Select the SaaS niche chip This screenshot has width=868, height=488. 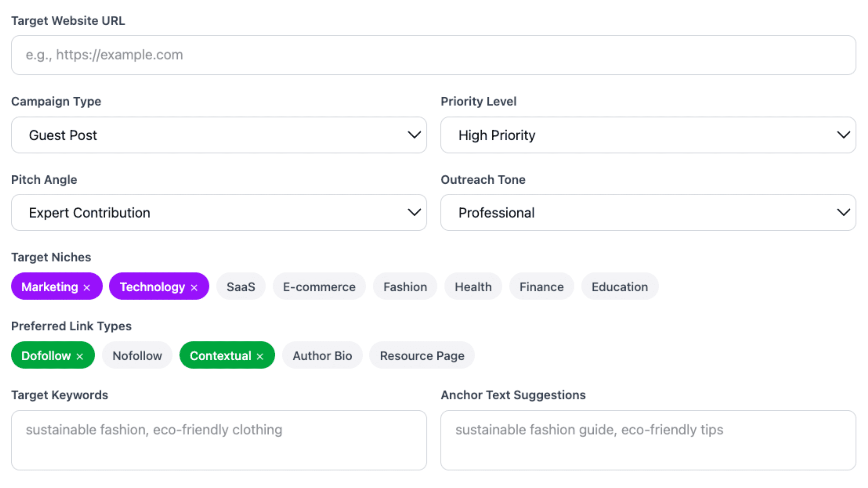241,287
